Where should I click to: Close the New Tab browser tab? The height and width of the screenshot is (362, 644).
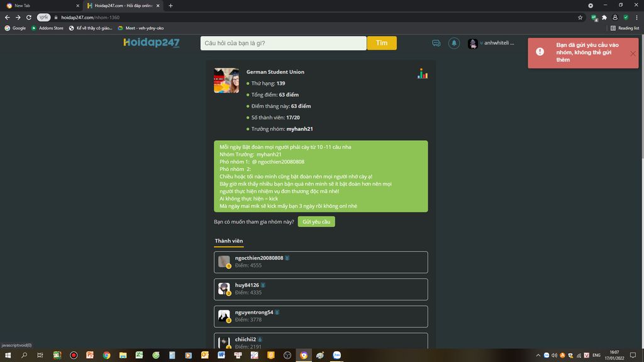pyautogui.click(x=77, y=6)
